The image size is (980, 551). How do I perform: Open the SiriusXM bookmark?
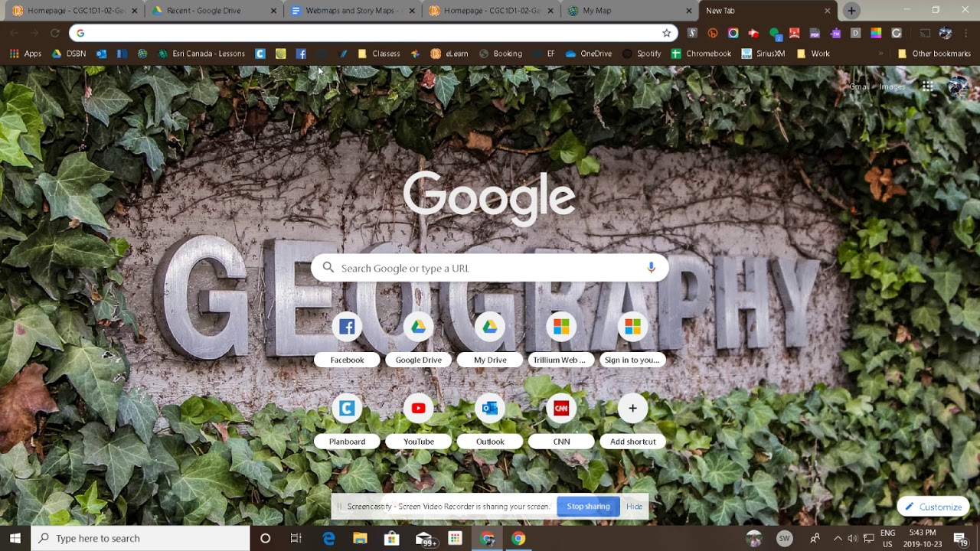(763, 54)
